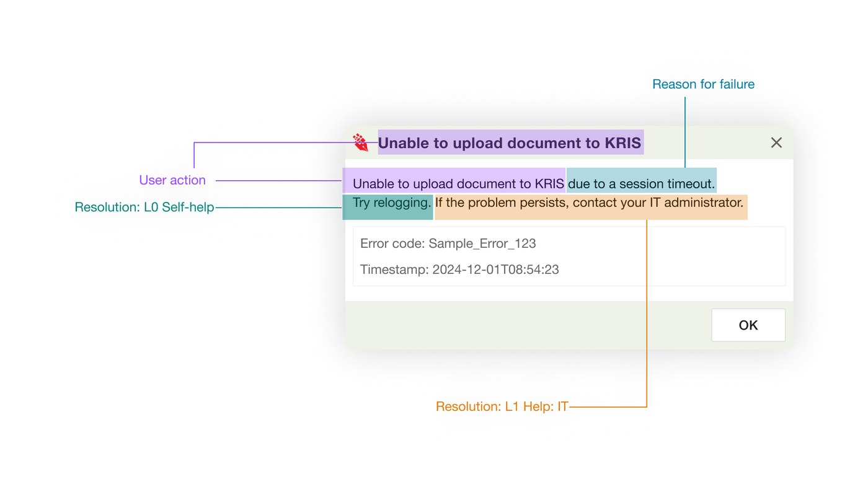Click the teal highlight swatch behind 'Try relogging'
Screen dimensions: 868x490
(x=387, y=208)
